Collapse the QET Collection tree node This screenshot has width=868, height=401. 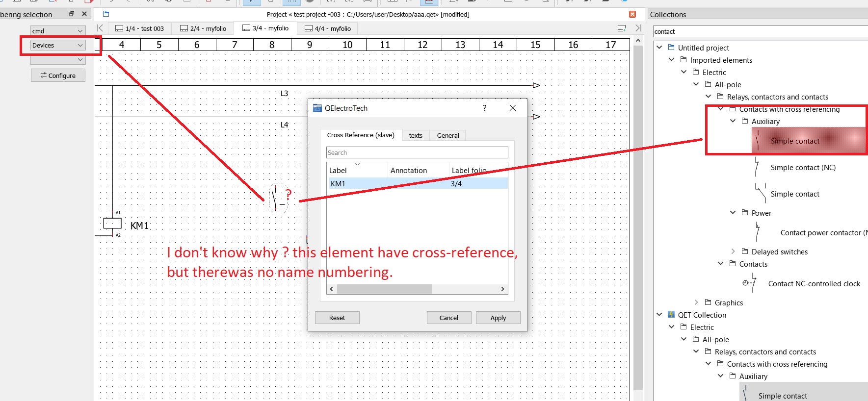[x=659, y=315]
